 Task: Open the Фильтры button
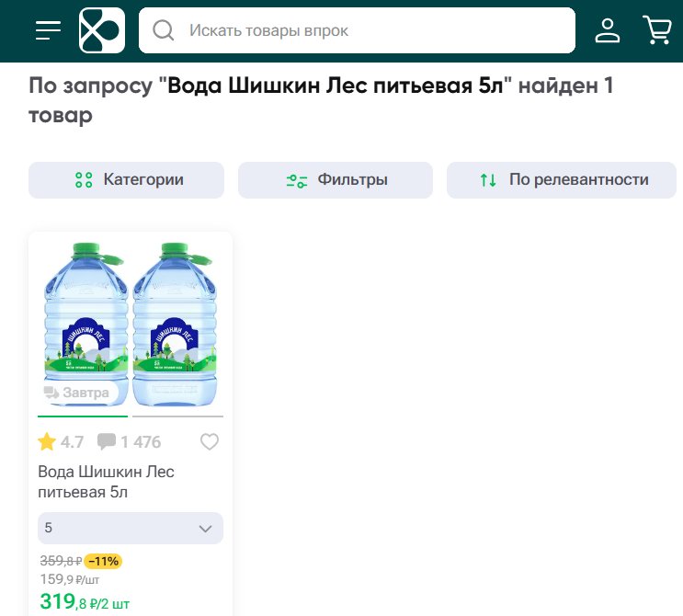click(x=336, y=180)
